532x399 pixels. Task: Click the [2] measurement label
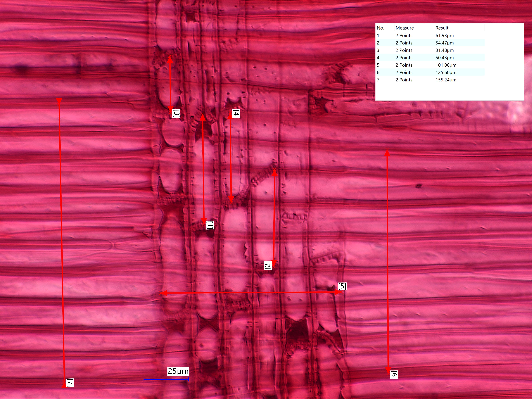(268, 265)
